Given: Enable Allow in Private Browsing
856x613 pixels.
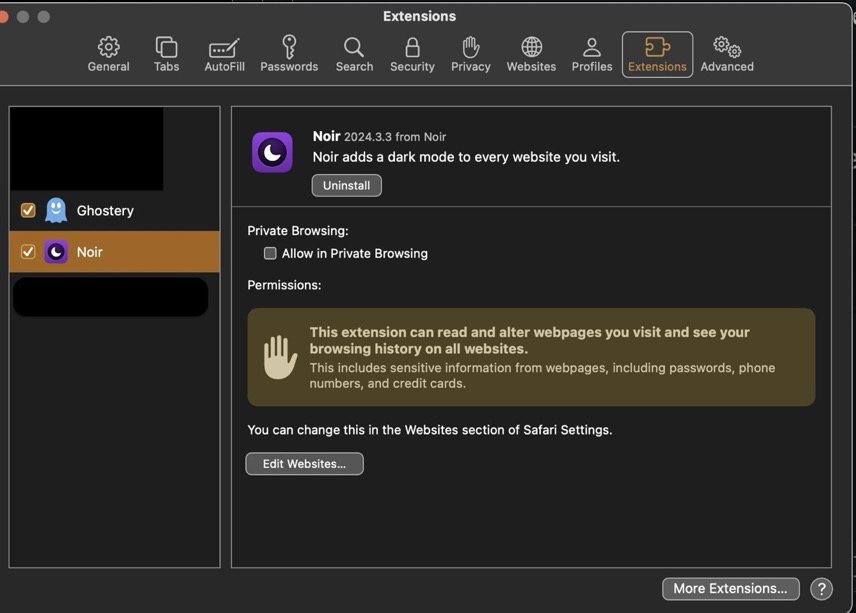Looking at the screenshot, I should [x=270, y=253].
